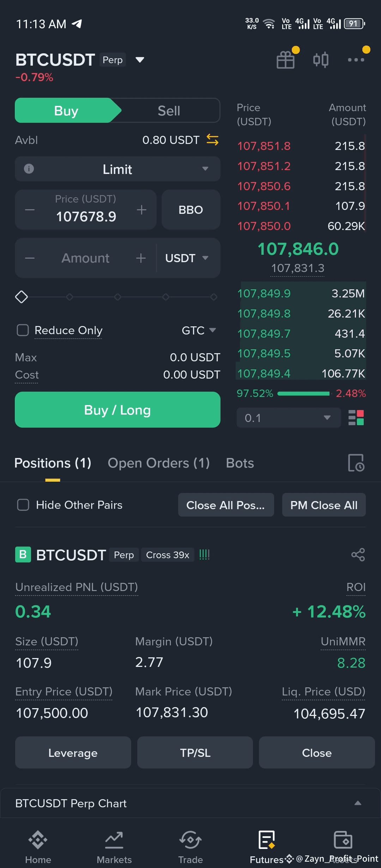The image size is (381, 868).
Task: Expand the BTCUSDT Perp Chart panel
Action: click(358, 803)
